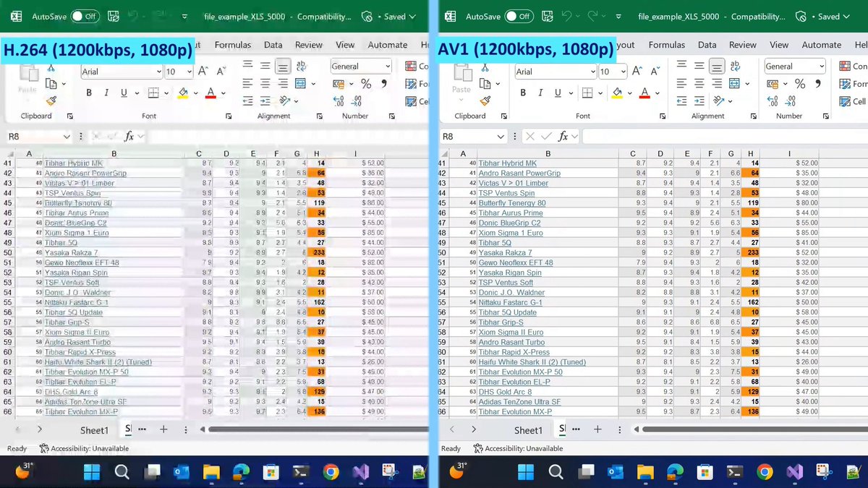This screenshot has width=868, height=488.
Task: Click Top Align icon in AV1 window
Action: (681, 66)
